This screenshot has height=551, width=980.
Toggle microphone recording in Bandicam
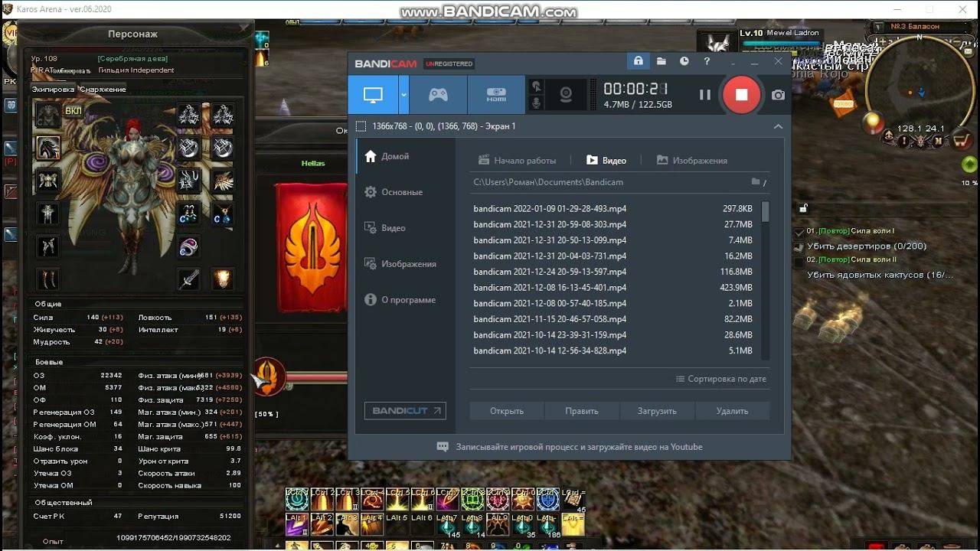click(537, 103)
